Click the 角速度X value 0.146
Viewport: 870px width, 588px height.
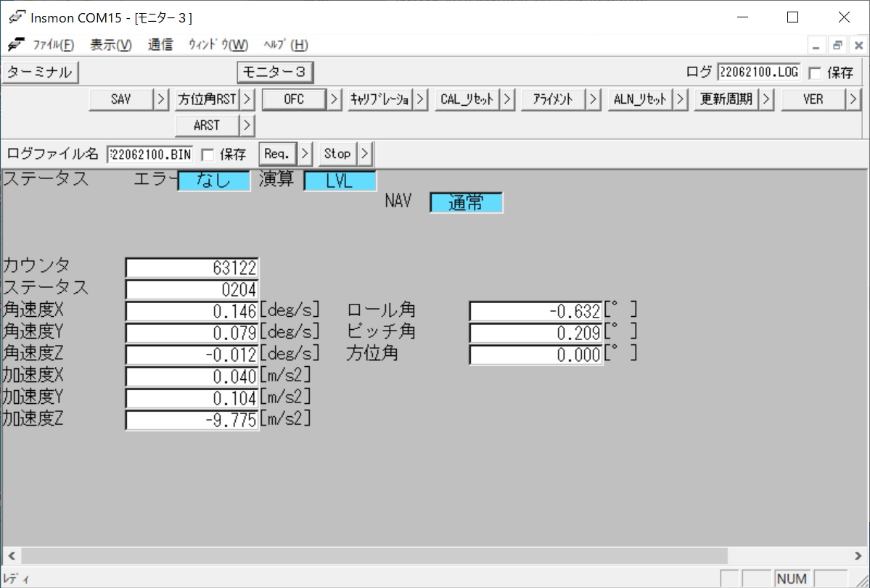tap(192, 312)
